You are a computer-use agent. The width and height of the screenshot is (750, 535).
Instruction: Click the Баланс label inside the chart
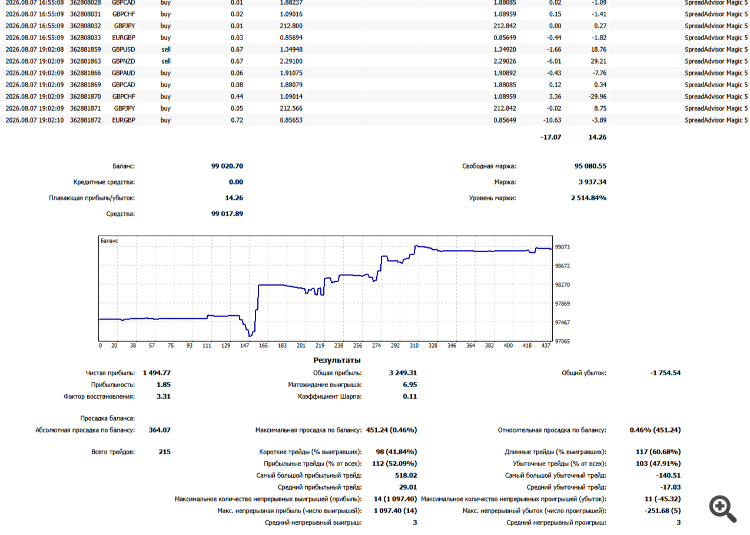pos(109,241)
